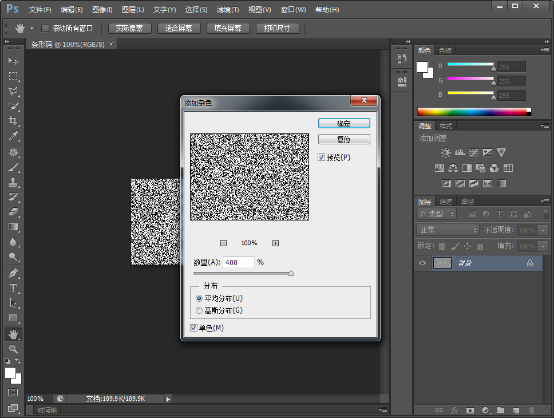
Task: Select the Gaussian distribution radio button
Action: tap(199, 311)
